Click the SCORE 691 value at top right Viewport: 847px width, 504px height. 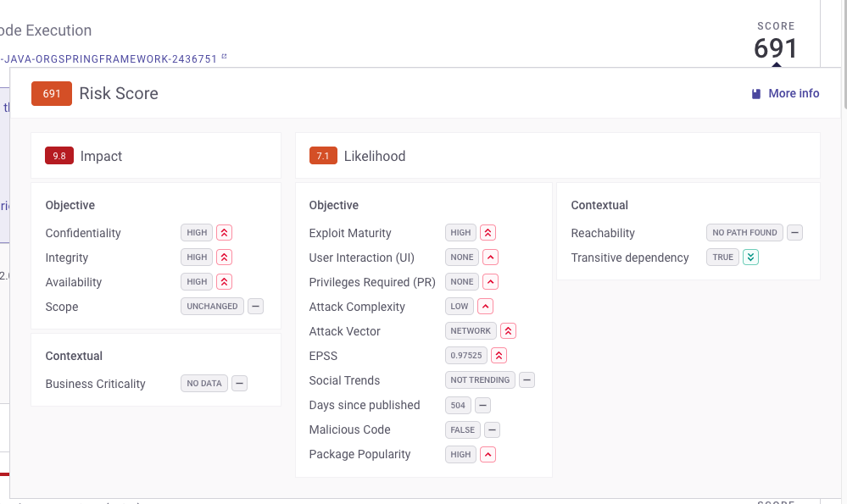point(776,48)
